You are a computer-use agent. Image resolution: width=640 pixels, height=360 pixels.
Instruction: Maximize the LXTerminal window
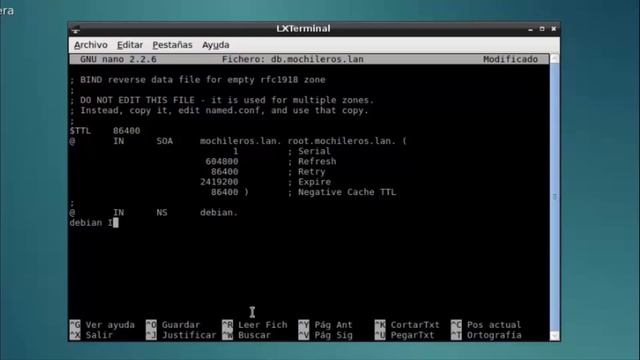point(542,29)
